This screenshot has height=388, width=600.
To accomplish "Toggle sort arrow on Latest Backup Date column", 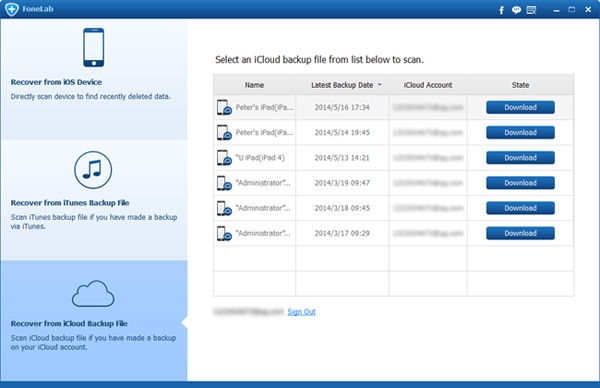I will click(380, 85).
